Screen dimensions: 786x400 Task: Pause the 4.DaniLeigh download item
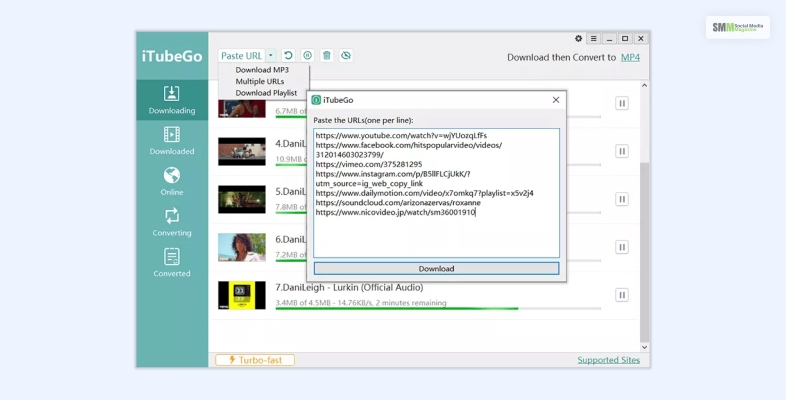[x=622, y=151]
